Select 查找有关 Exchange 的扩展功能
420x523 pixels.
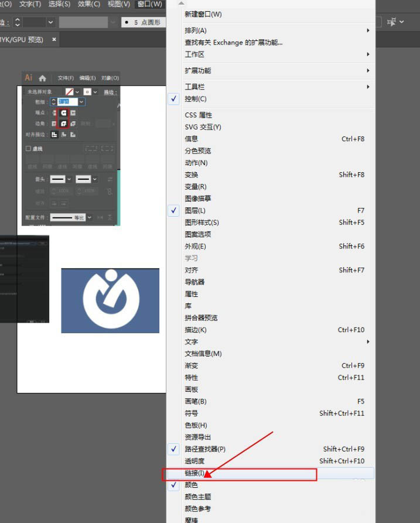click(x=271, y=42)
